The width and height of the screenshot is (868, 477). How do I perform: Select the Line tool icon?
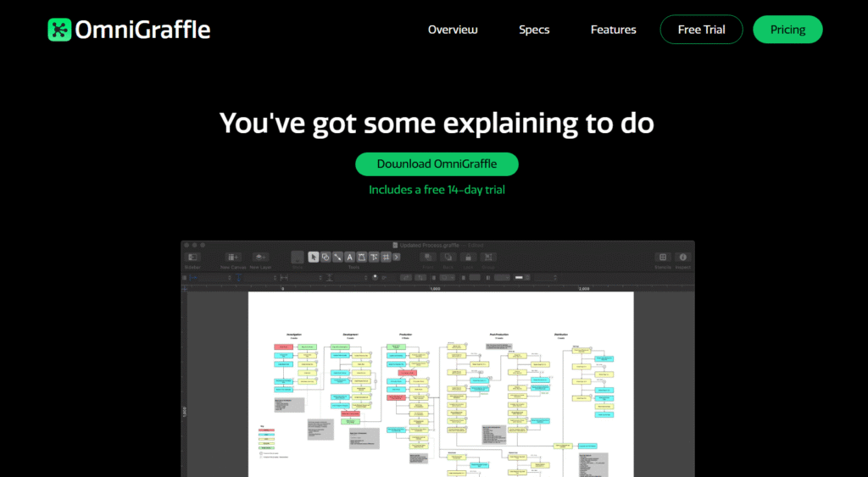click(x=337, y=257)
